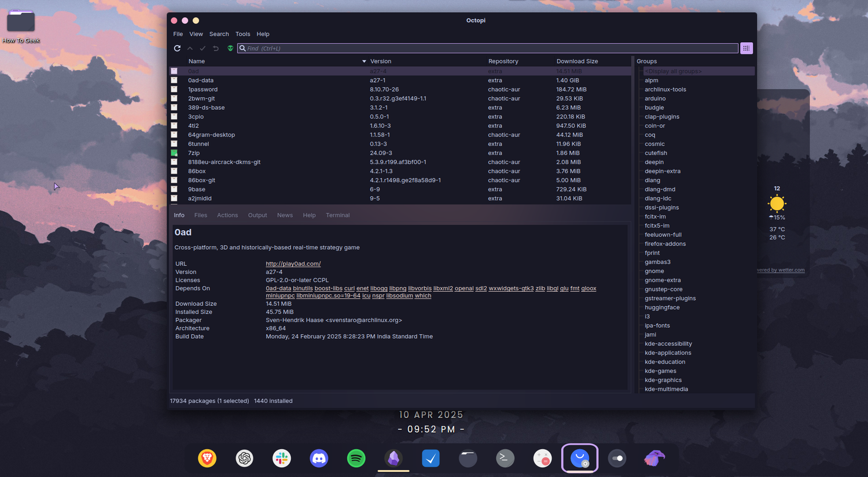Screen dimensions: 868x477
Task: Open the terminal icon in the dock
Action: click(505, 458)
